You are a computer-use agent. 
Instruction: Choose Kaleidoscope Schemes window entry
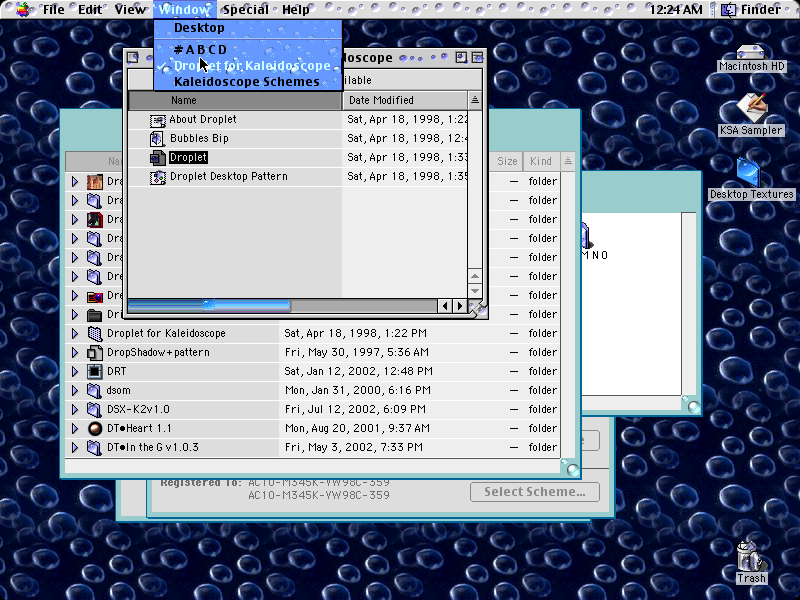point(248,82)
